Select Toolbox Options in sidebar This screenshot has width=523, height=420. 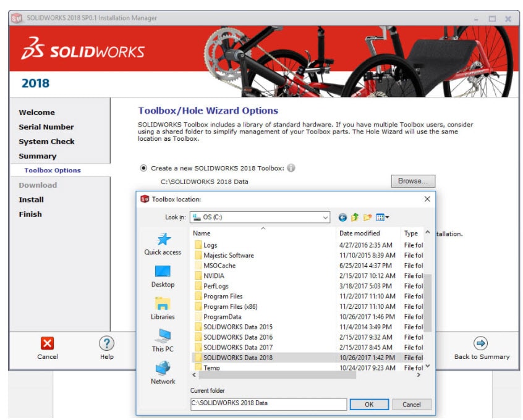click(x=53, y=170)
